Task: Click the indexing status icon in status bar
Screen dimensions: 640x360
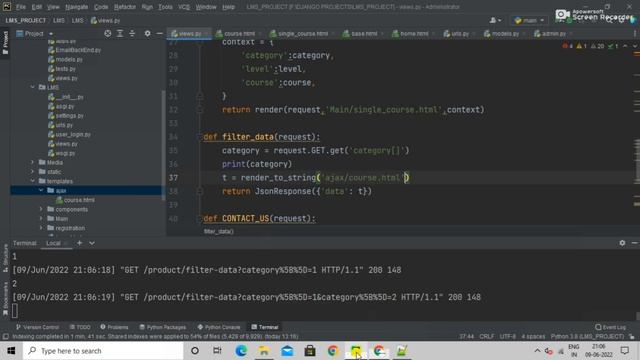Action: pyautogui.click(x=5, y=336)
